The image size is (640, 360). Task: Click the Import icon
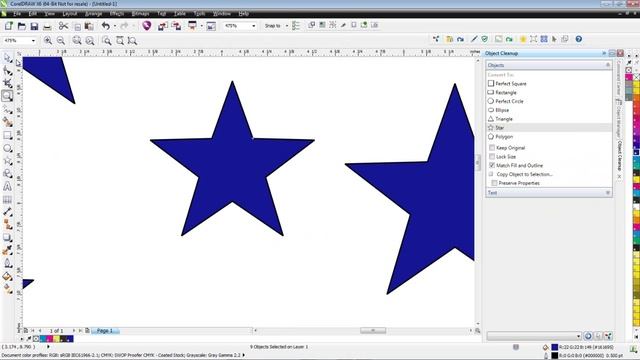[163, 26]
